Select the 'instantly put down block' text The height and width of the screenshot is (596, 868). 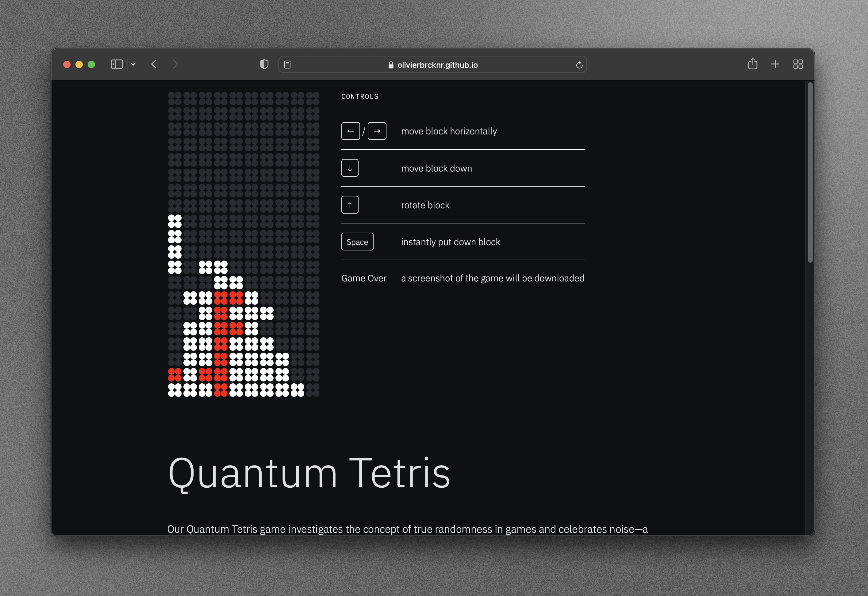(x=451, y=242)
